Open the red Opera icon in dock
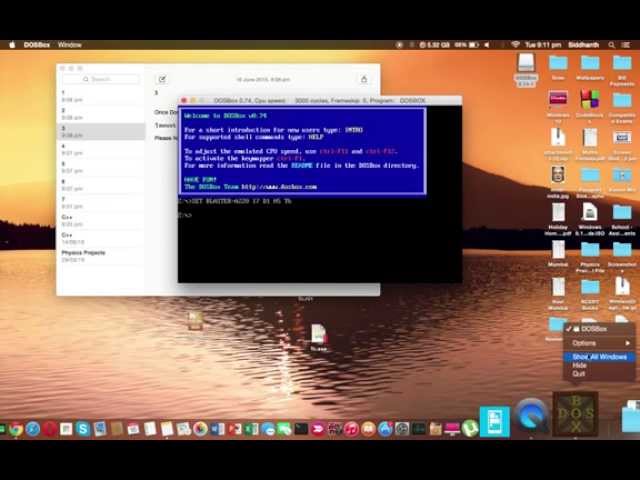 click(x=50, y=429)
